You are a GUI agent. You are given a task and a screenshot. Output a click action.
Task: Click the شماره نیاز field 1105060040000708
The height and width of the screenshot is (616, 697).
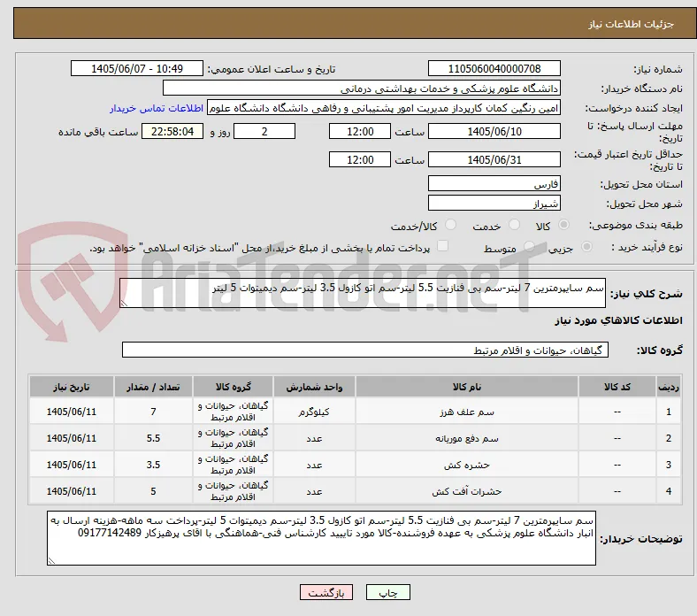point(494,68)
